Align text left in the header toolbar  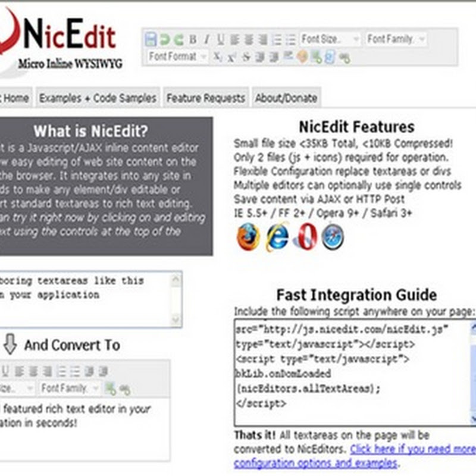234,39
